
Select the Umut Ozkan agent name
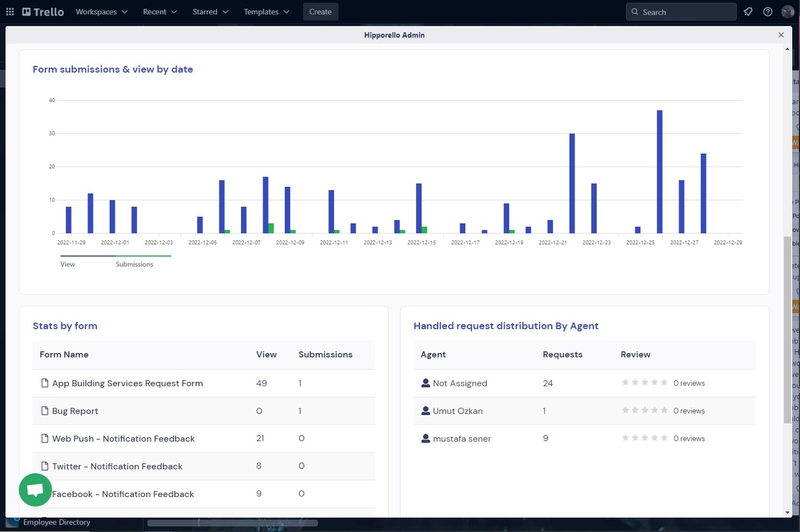(x=458, y=411)
